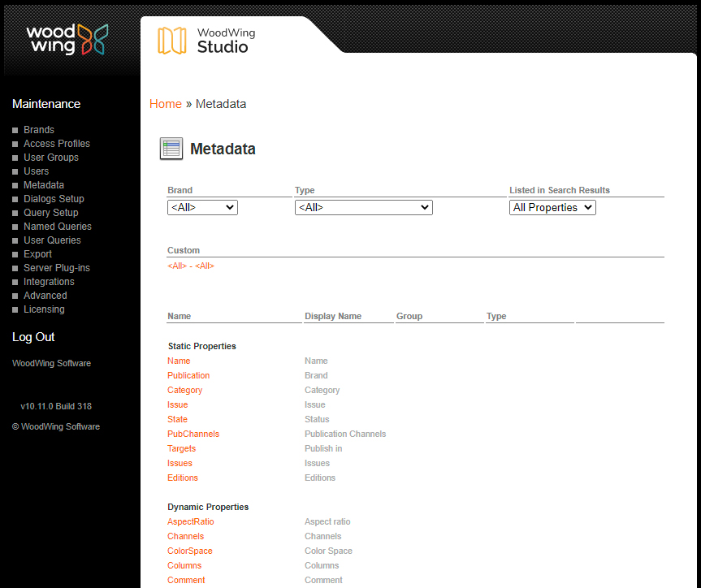The width and height of the screenshot is (701, 588).
Task: Open User Queries page
Action: coord(52,240)
